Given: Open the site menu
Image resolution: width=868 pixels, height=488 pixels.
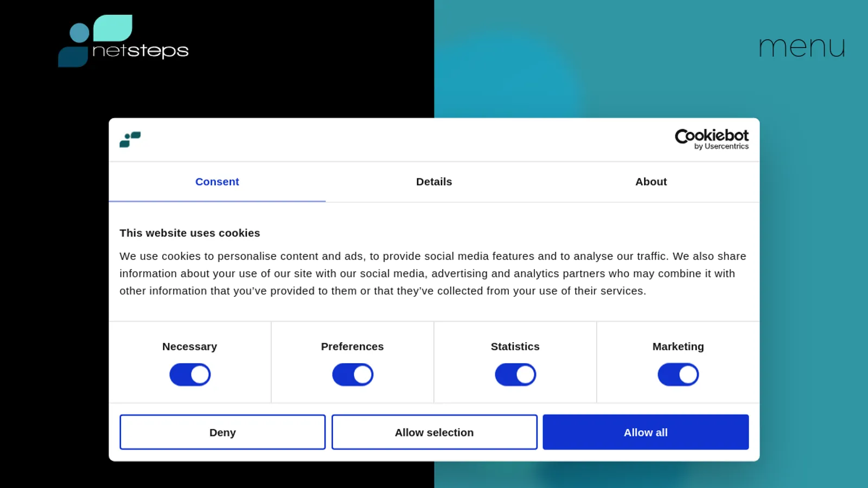Looking at the screenshot, I should [x=802, y=47].
